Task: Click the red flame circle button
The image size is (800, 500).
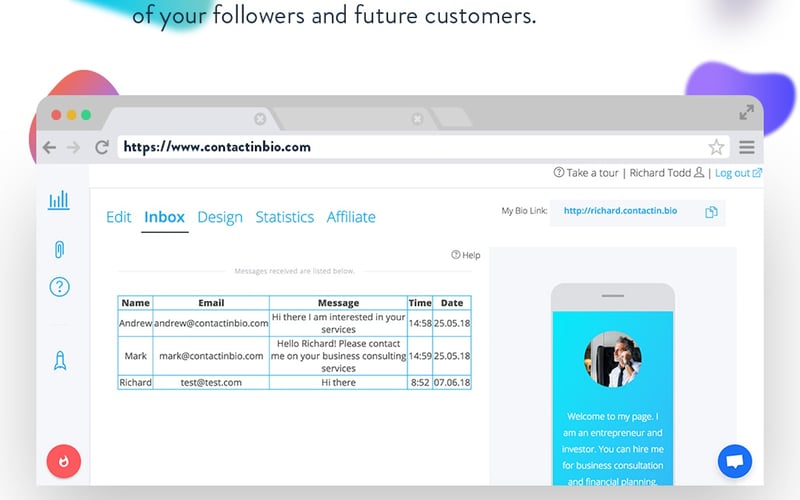Action: [x=64, y=461]
